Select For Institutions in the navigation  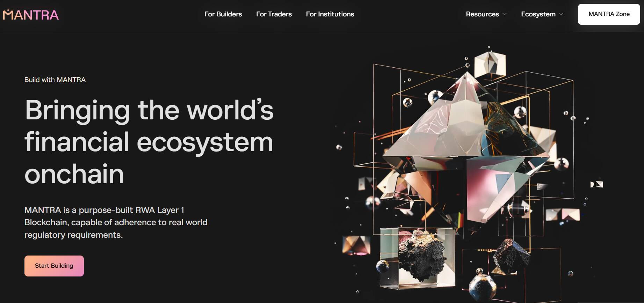tap(330, 14)
